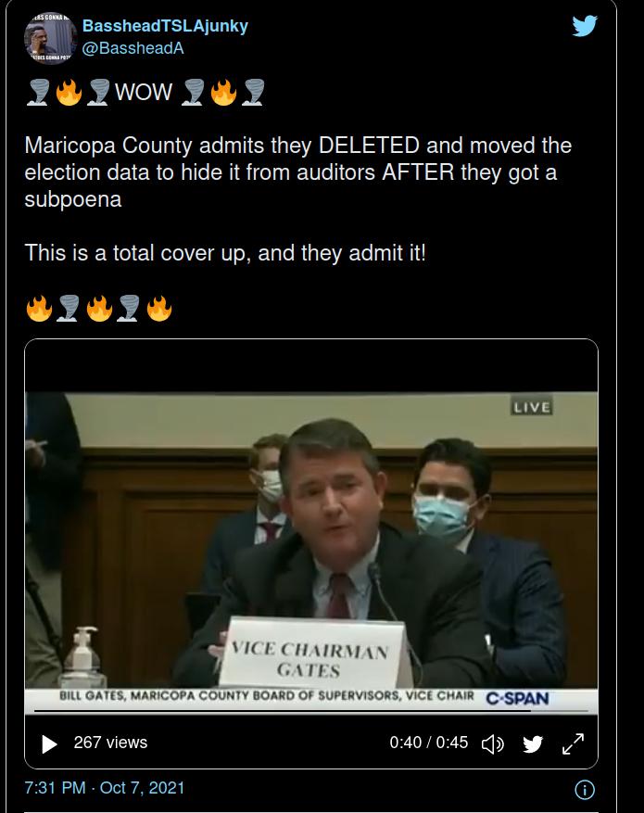
Task: Click the C-SPAN logo in the video
Action: pos(517,698)
